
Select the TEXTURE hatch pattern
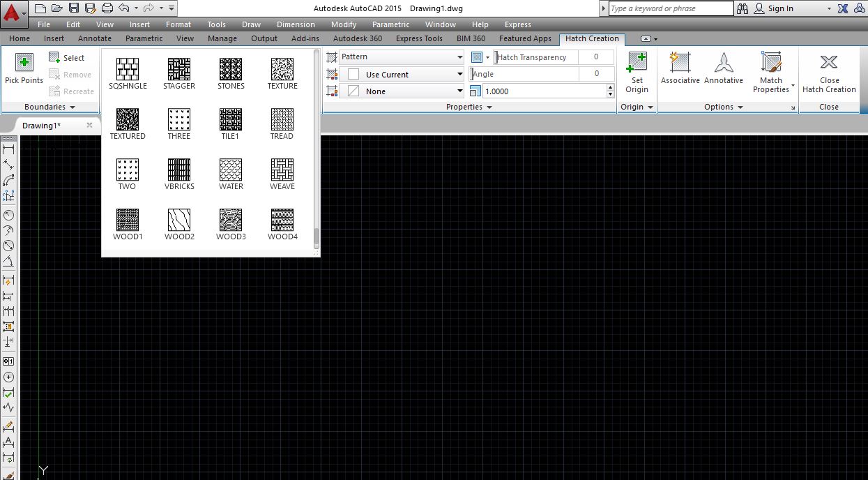coord(282,73)
